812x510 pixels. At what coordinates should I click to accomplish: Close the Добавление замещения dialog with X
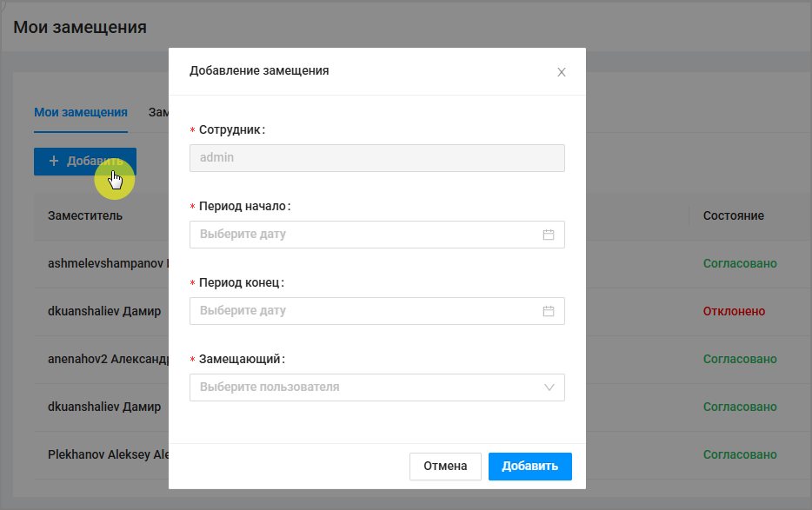(562, 72)
